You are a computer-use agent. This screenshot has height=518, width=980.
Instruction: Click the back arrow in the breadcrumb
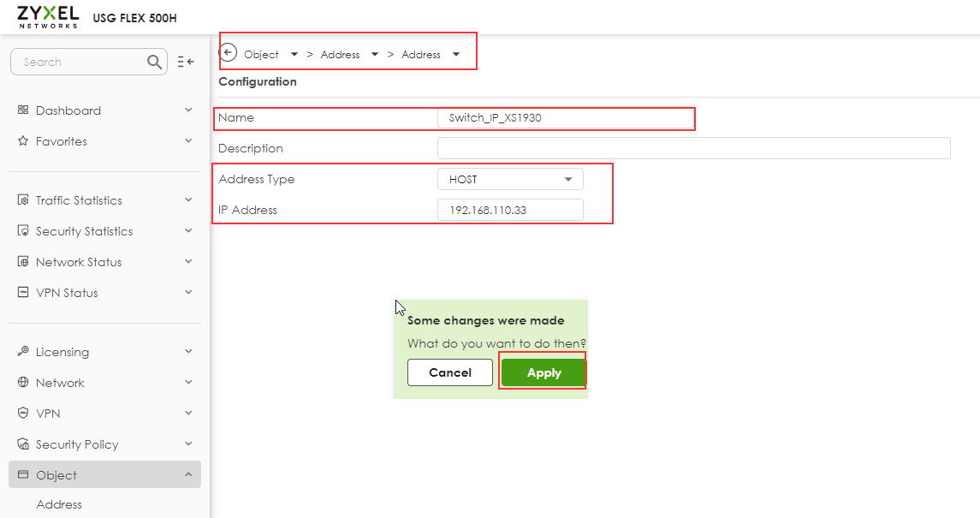click(x=229, y=52)
